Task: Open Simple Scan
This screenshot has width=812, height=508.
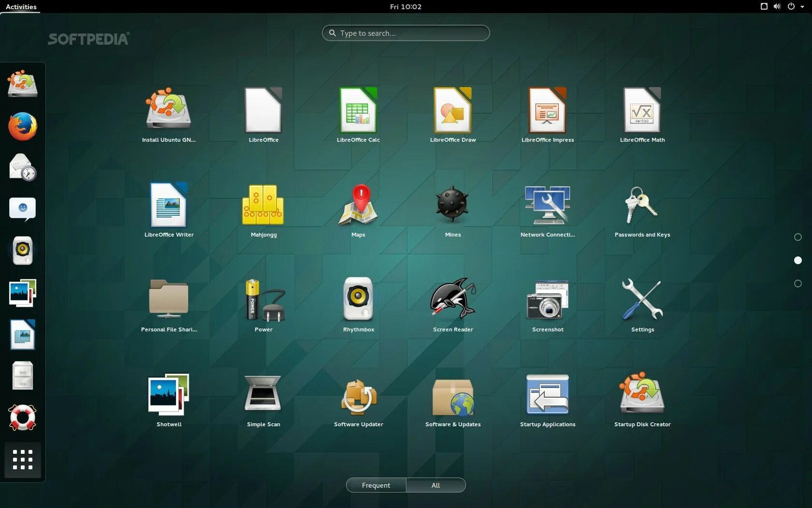Action: point(263,399)
